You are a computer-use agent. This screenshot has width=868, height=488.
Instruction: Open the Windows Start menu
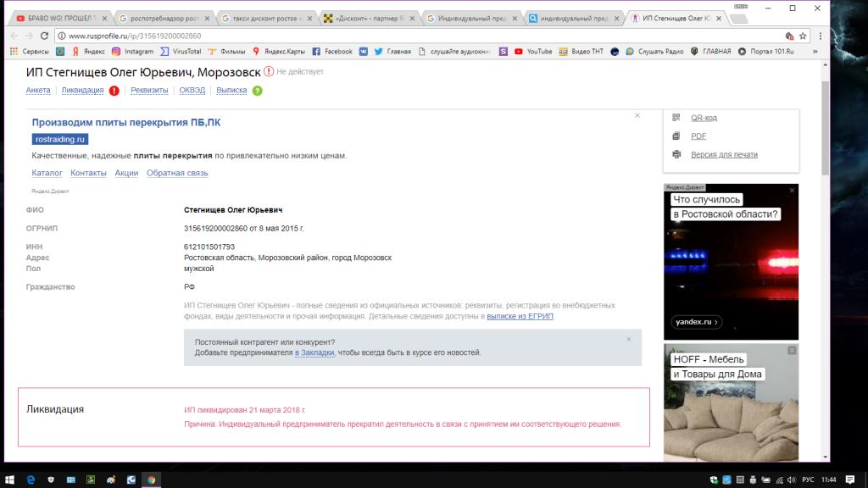[x=9, y=480]
